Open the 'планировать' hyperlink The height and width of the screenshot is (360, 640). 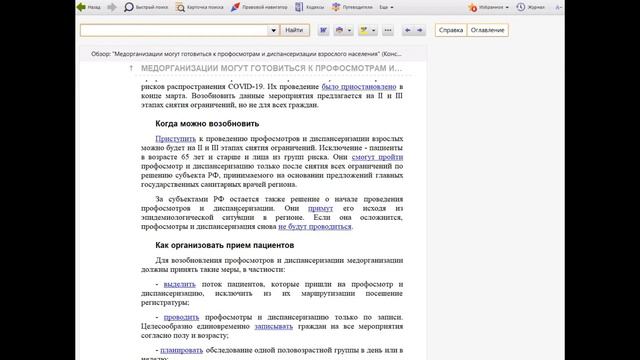pyautogui.click(x=182, y=350)
